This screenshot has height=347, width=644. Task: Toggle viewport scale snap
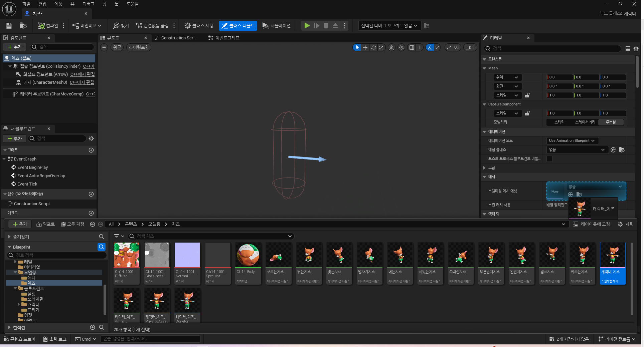[449, 47]
